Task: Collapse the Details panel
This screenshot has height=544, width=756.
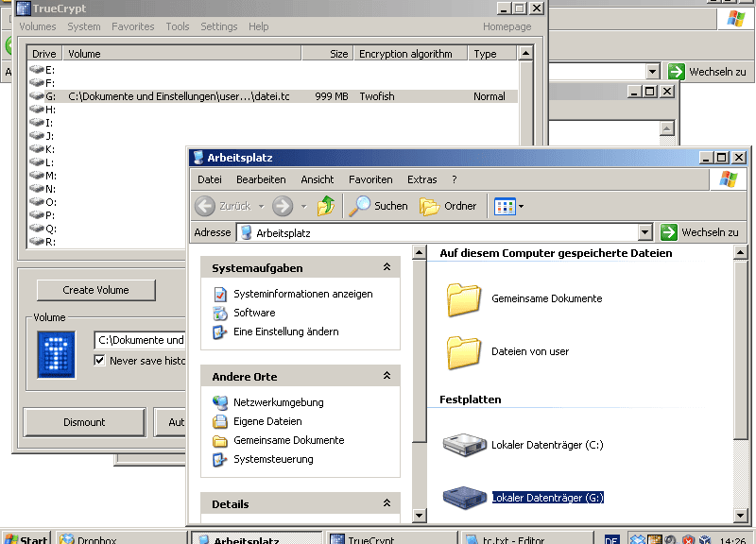Action: pos(387,503)
